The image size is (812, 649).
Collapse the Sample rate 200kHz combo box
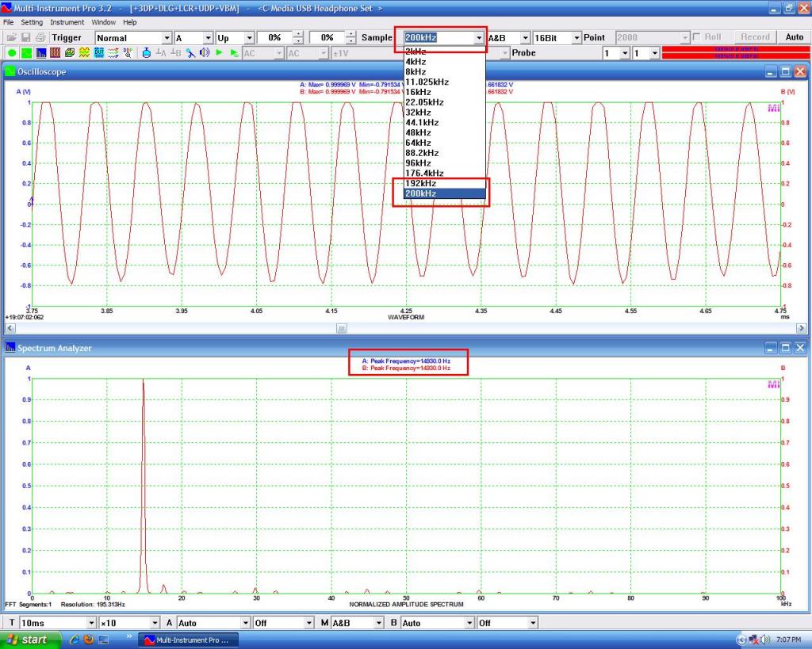[478, 38]
